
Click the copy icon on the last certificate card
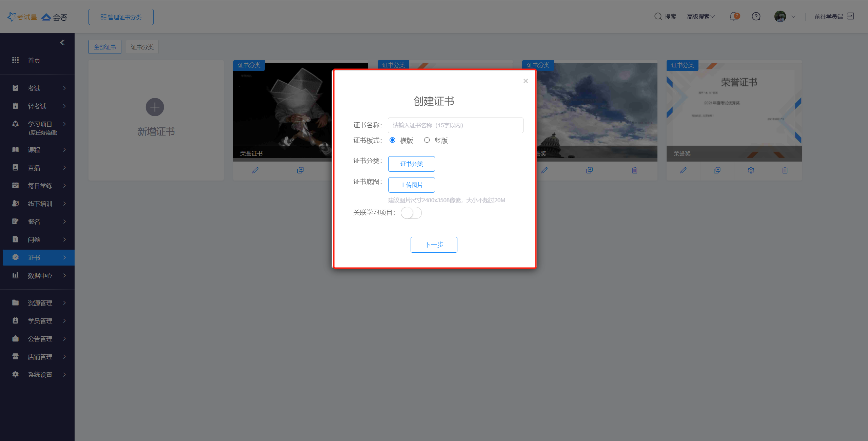[717, 170]
